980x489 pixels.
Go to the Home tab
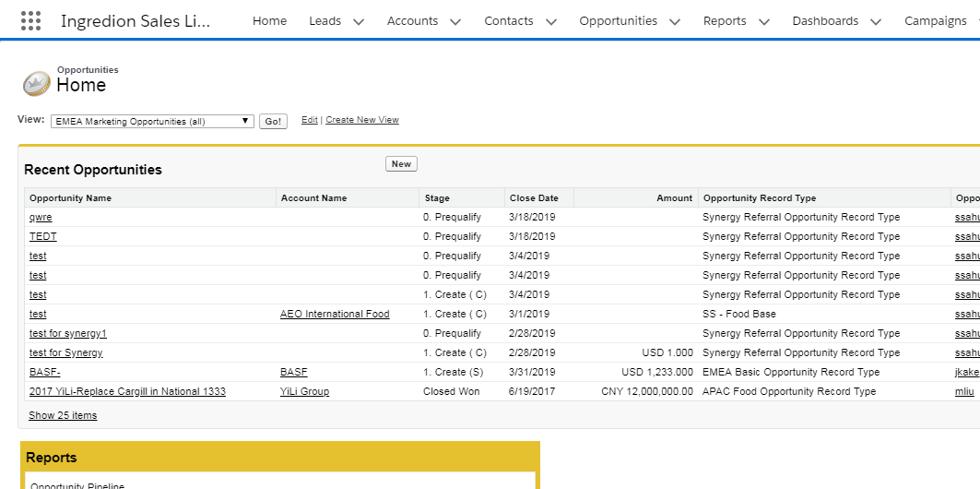click(269, 20)
